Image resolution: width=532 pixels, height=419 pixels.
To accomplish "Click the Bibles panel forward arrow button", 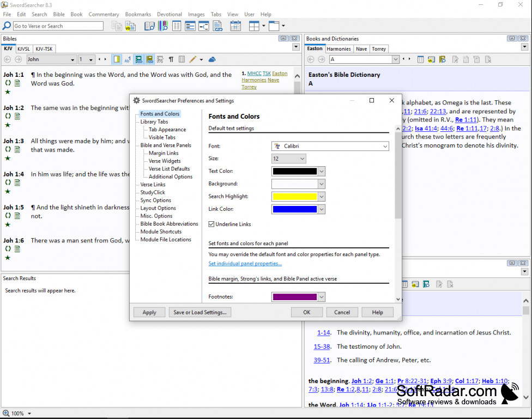I will point(19,59).
